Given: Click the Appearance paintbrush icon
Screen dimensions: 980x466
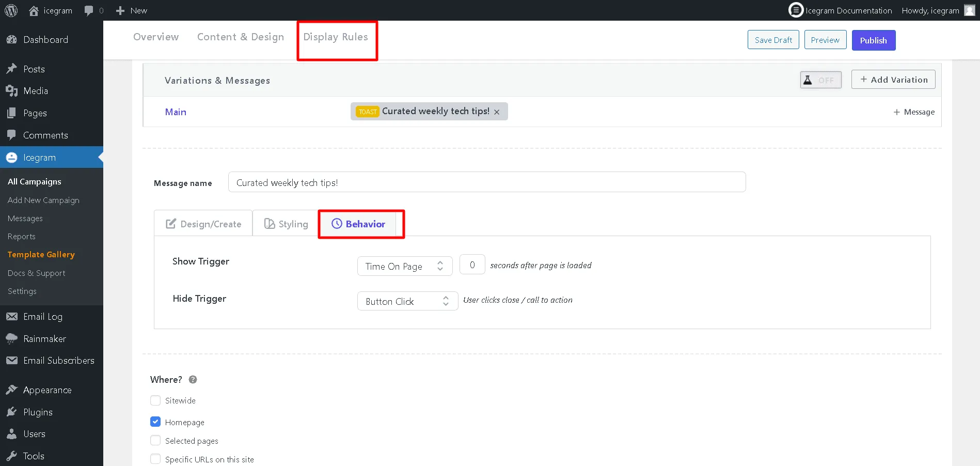Looking at the screenshot, I should [x=12, y=390].
